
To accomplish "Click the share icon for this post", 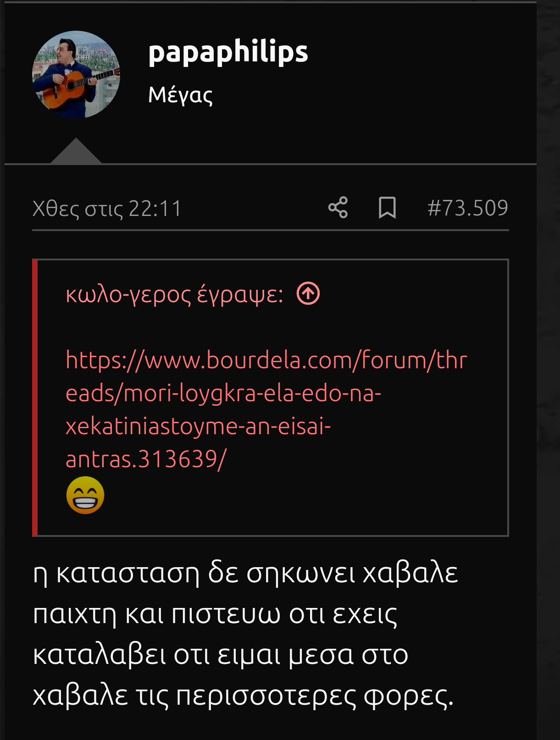I will (338, 207).
